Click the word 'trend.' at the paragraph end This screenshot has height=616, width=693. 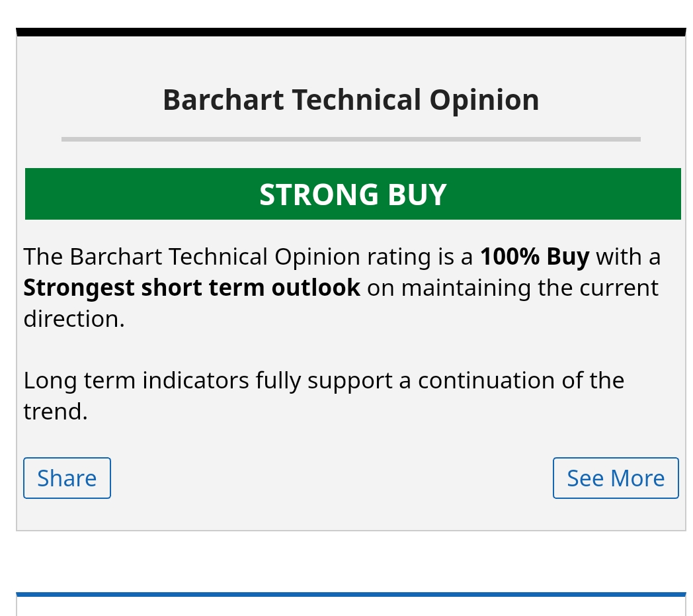coord(56,412)
